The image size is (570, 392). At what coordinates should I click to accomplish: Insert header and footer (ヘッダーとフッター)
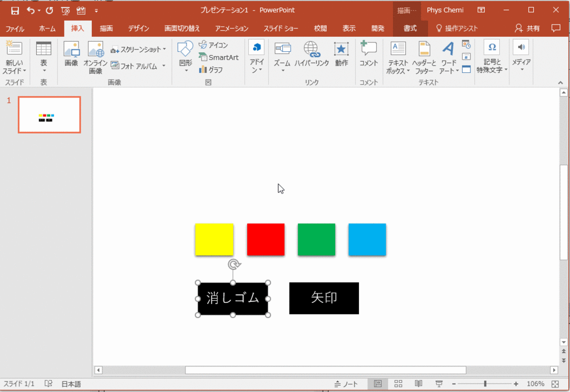point(424,57)
